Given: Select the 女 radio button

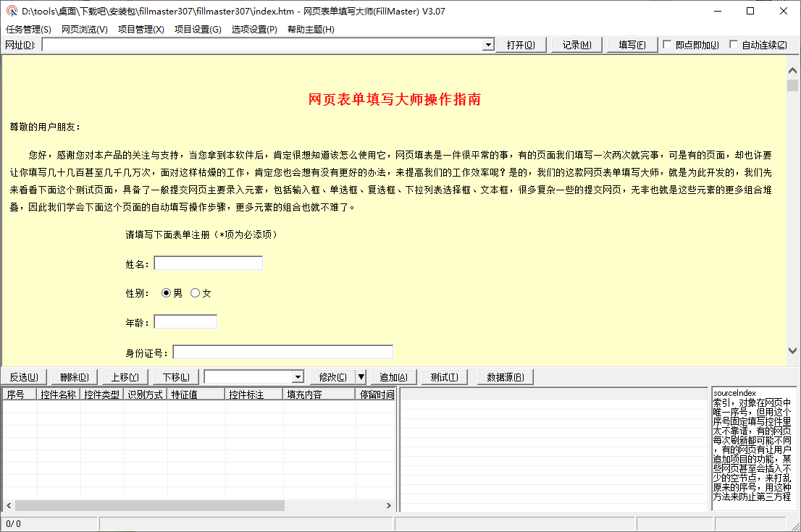Looking at the screenshot, I should click(195, 293).
